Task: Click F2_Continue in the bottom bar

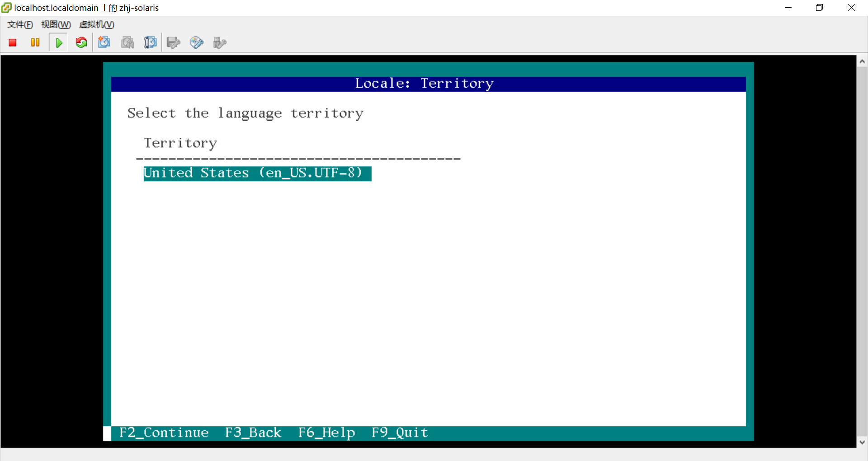Action: (164, 433)
